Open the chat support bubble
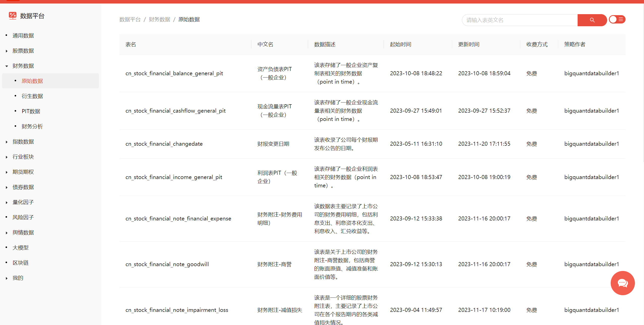Screen dimensions: 644x325 (x=622, y=283)
